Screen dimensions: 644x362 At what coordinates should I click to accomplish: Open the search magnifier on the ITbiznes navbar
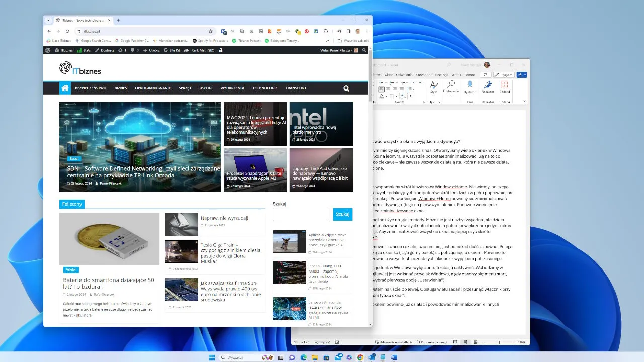(x=346, y=88)
